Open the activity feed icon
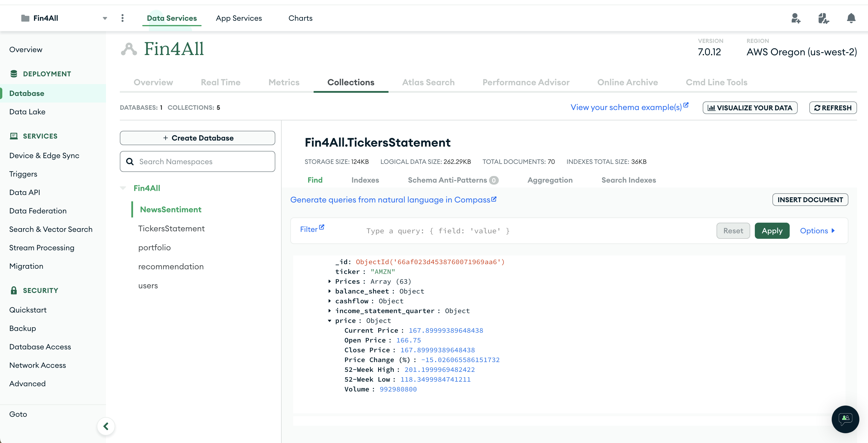The width and height of the screenshot is (868, 443). coord(823,18)
